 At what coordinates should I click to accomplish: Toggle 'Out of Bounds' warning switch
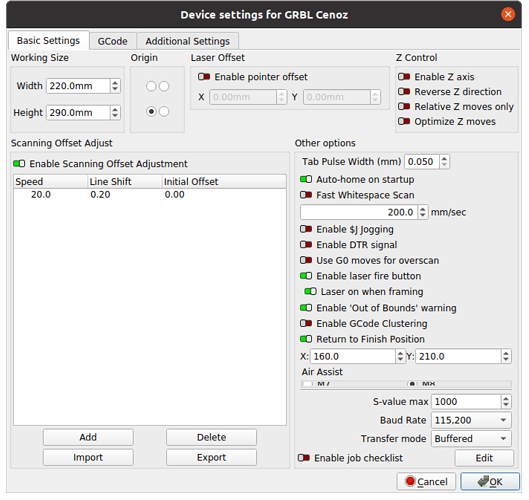coord(306,308)
